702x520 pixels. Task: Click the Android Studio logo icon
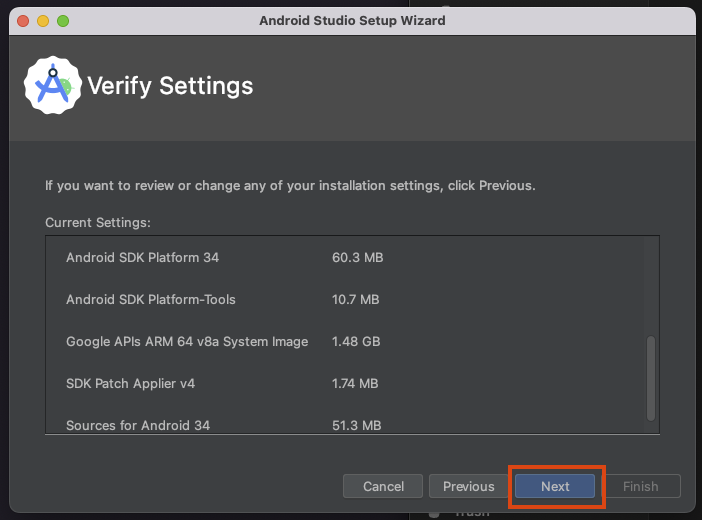pos(53,85)
